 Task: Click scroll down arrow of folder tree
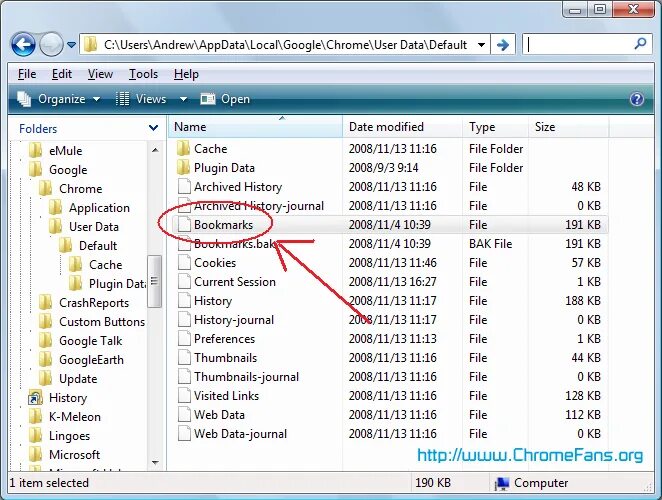(155, 462)
